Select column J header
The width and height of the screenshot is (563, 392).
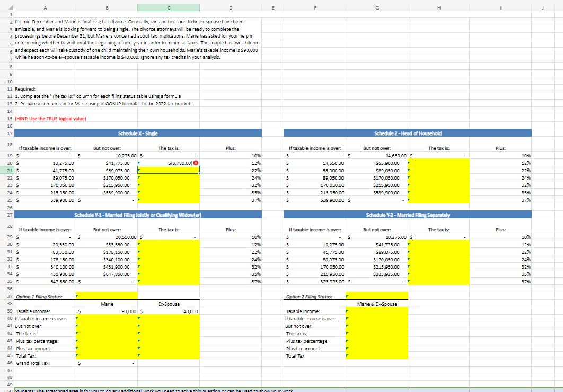pos(543,7)
